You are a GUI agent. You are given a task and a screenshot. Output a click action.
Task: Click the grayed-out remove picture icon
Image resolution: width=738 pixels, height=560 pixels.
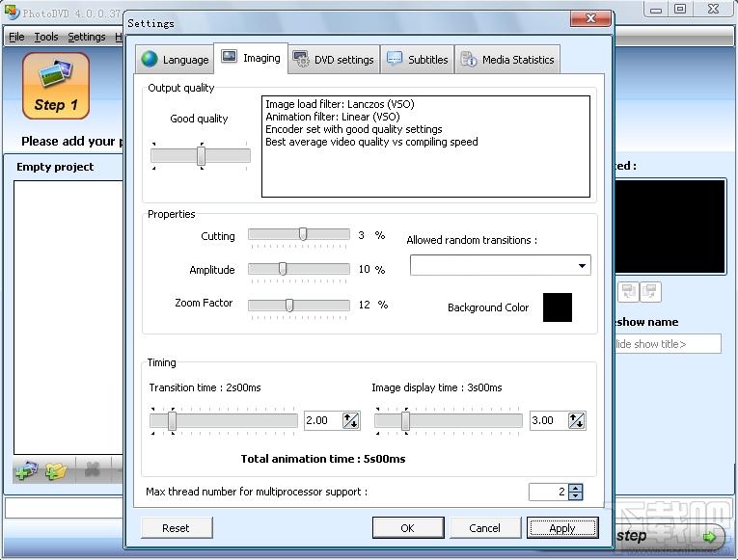pos(93,469)
